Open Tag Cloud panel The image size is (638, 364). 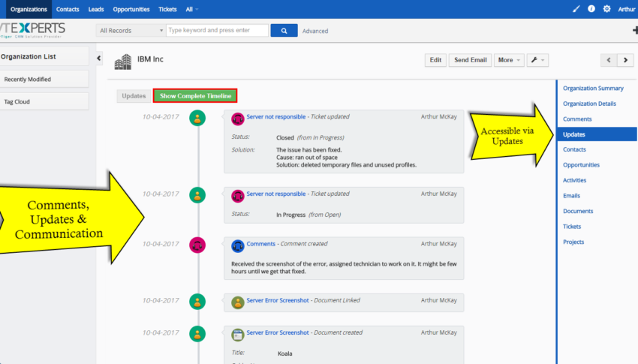[x=44, y=101]
